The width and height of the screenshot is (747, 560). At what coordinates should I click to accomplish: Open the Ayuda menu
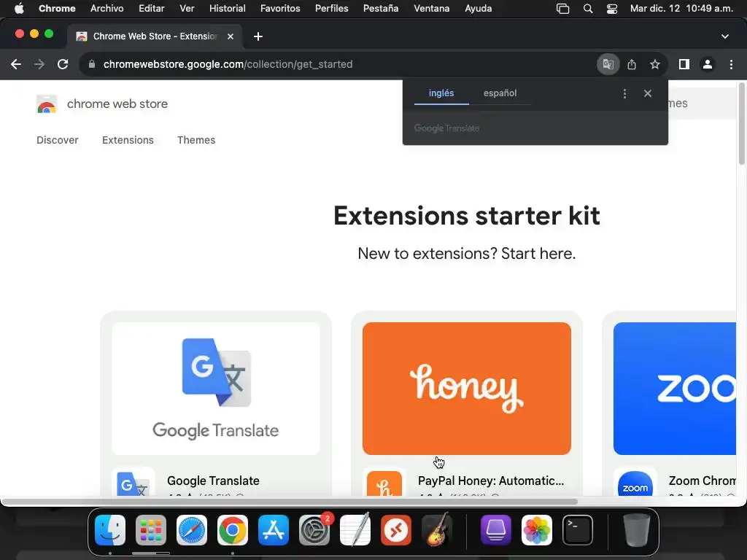tap(479, 9)
